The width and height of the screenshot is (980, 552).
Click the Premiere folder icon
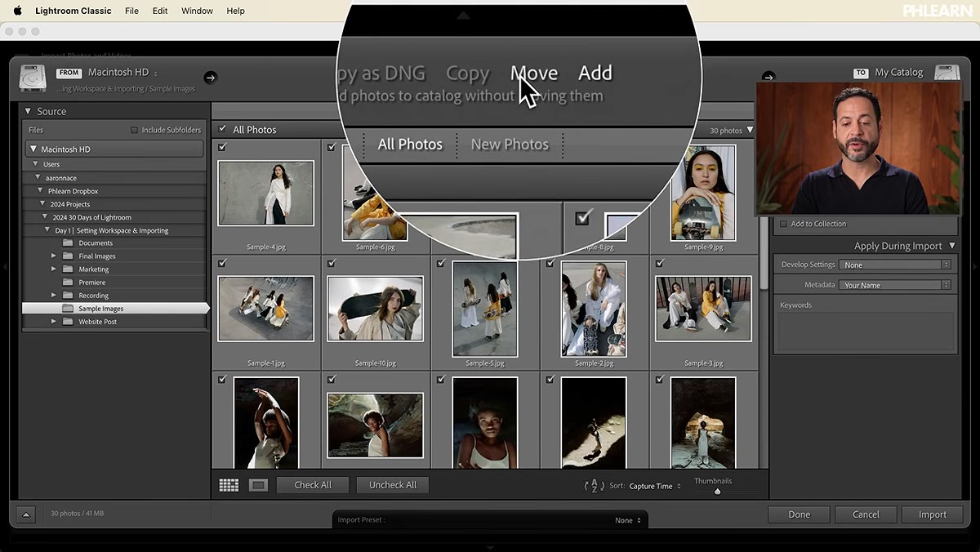[68, 283]
